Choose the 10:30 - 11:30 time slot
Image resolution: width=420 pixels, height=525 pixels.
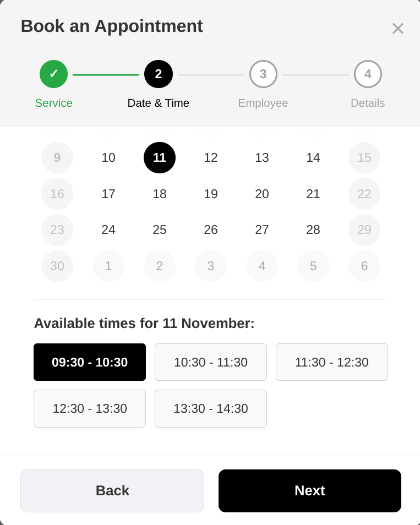click(x=211, y=362)
